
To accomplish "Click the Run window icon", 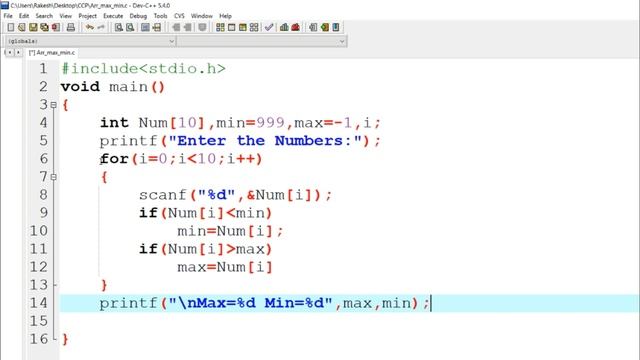I will click(231, 27).
